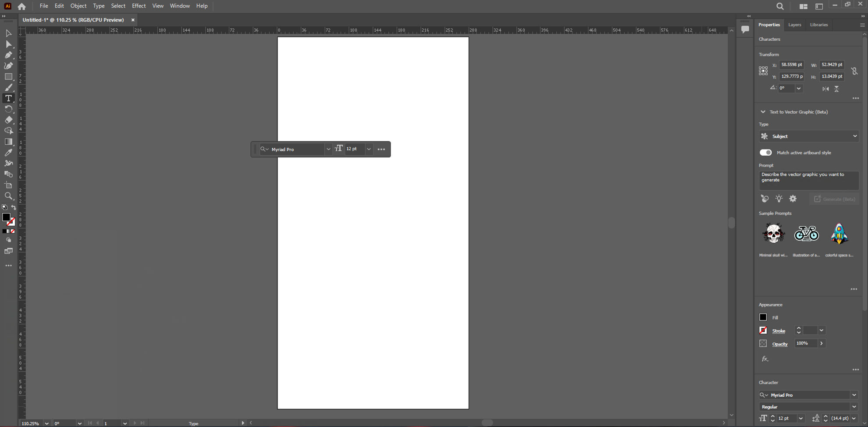Open zoom level dropdown in status bar

point(46,423)
